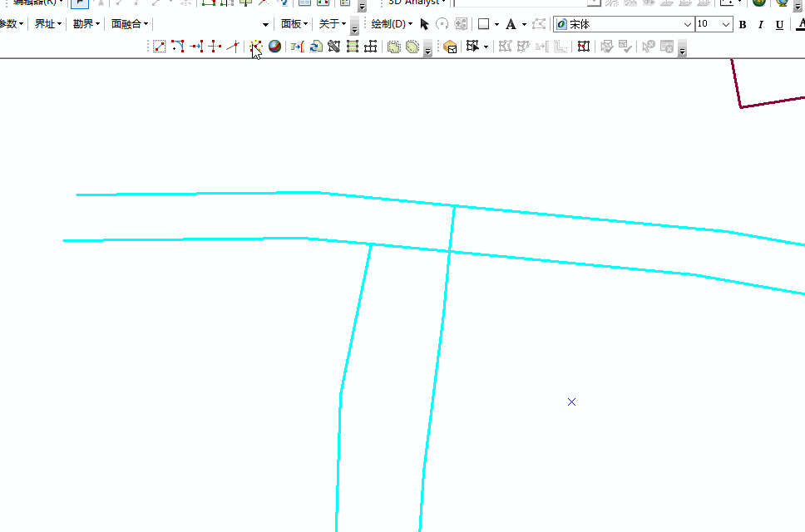Choose the Trim tool icon

pyautogui.click(x=215, y=47)
